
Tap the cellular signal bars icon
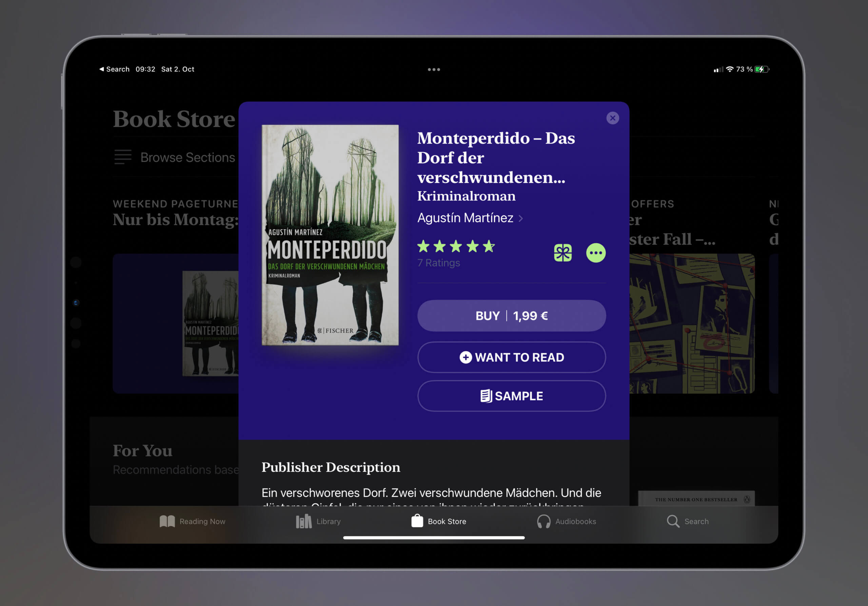[x=718, y=70]
